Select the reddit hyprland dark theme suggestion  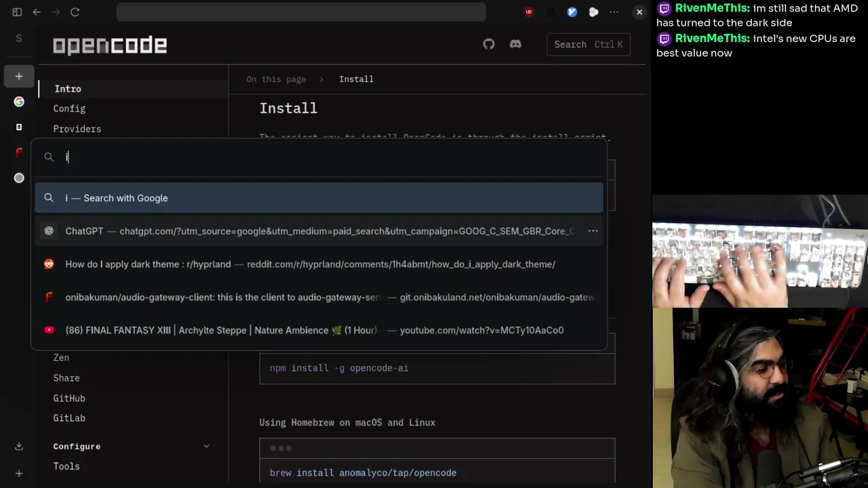pos(319,264)
